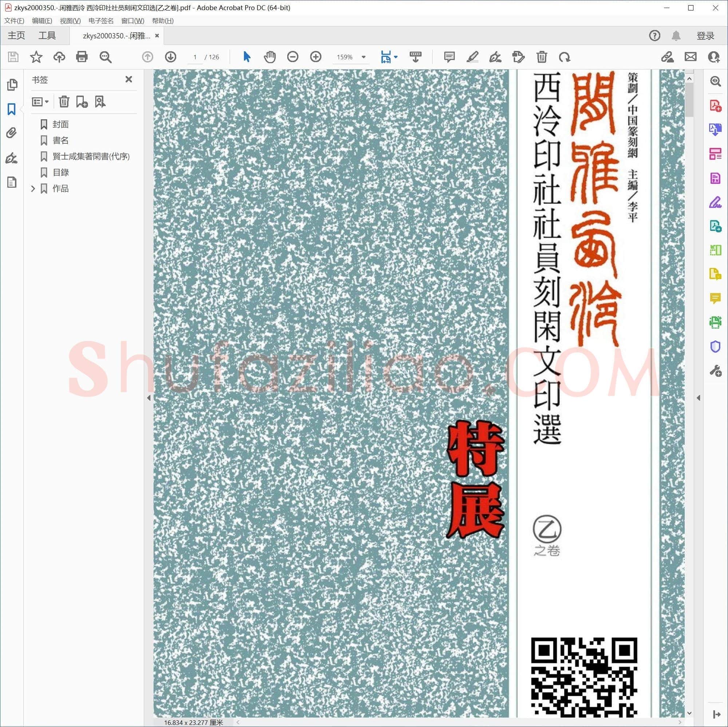The image size is (728, 727).
Task: Delete selected bookmark trash icon
Action: [64, 102]
